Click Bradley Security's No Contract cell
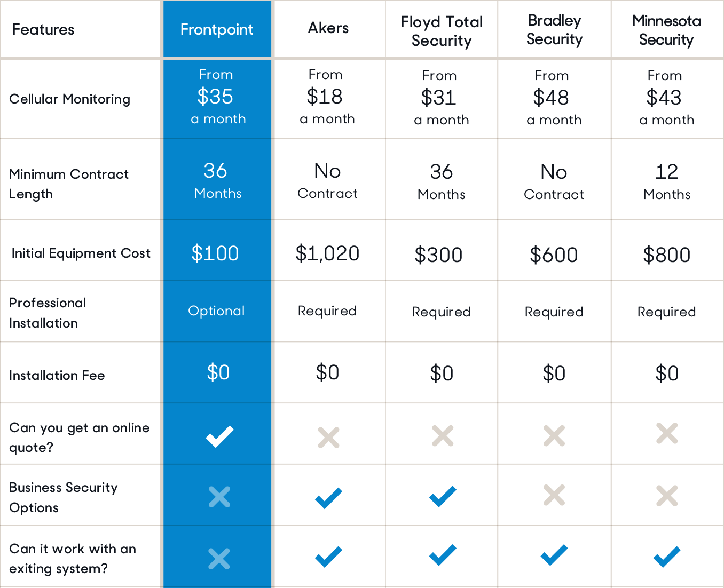The image size is (724, 588). tap(554, 181)
